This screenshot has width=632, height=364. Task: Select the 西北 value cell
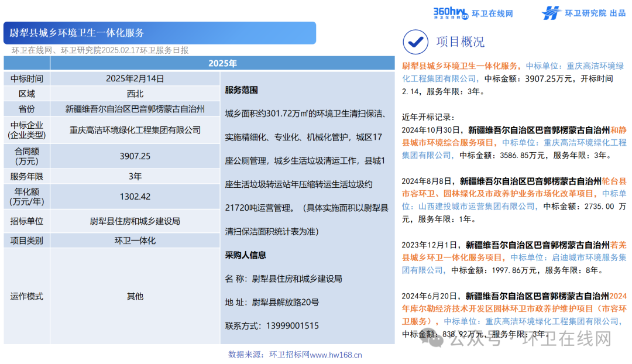(x=135, y=94)
